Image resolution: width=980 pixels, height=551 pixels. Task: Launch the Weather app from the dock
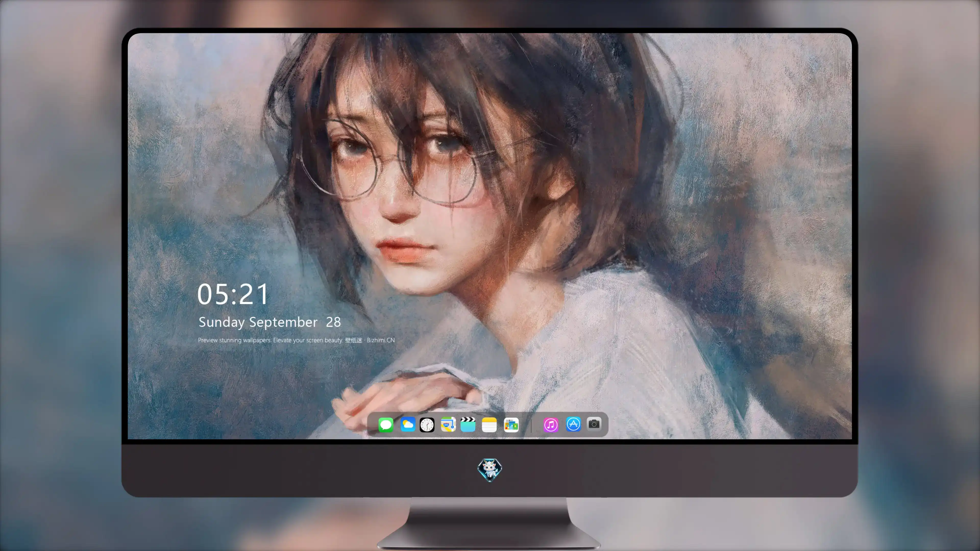(x=408, y=424)
